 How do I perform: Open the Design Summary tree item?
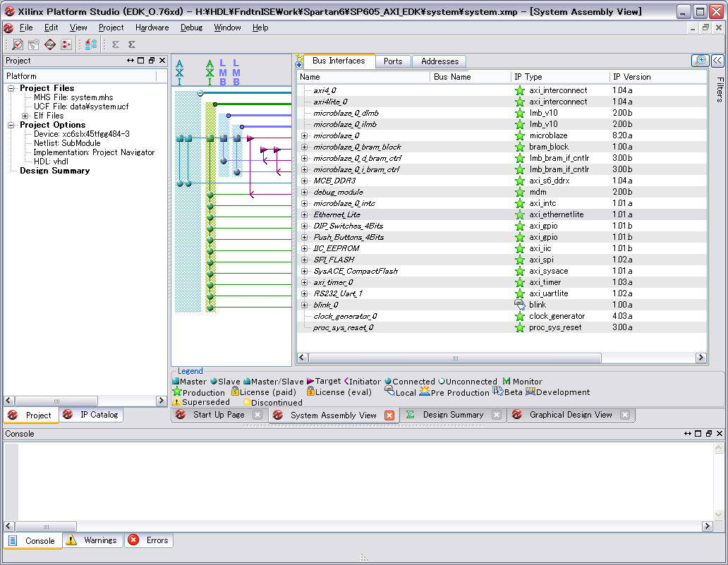(55, 171)
